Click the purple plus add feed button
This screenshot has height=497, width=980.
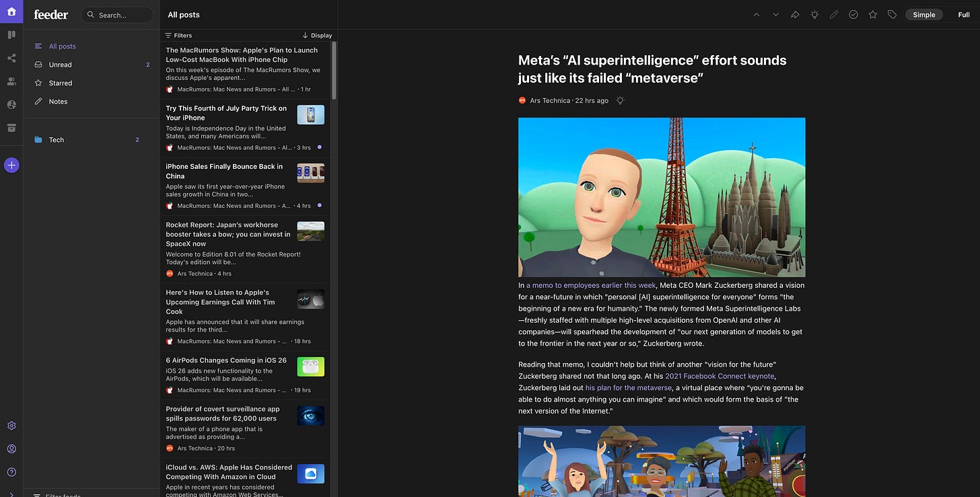point(11,165)
